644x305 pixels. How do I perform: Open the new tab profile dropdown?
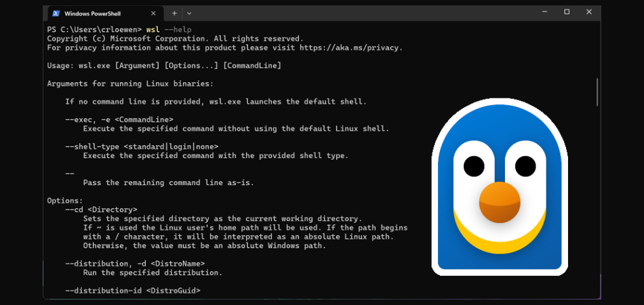[189, 14]
